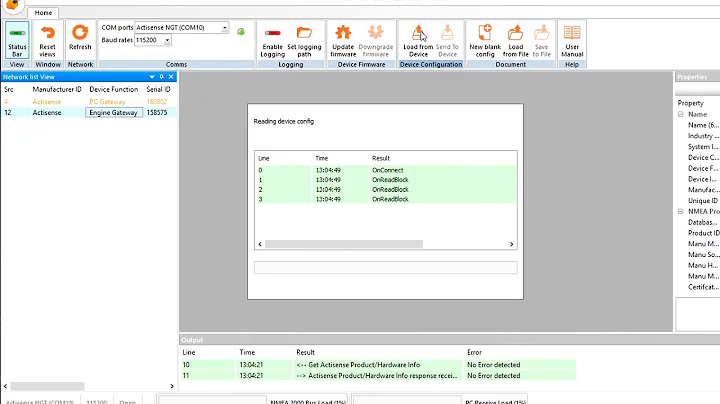The width and height of the screenshot is (720, 404).
Task: Click Output row line 10
Action: click(x=378, y=365)
